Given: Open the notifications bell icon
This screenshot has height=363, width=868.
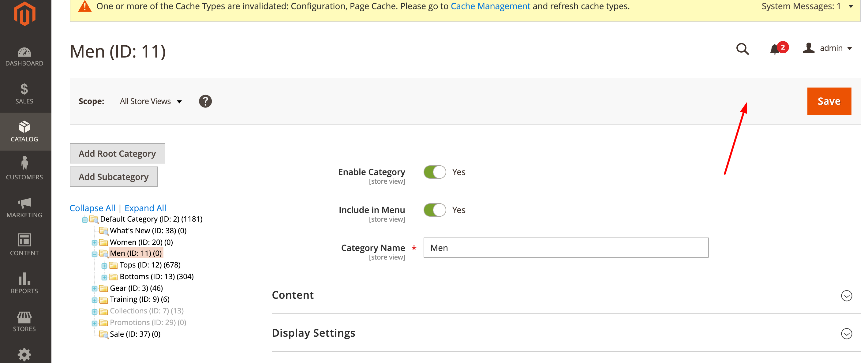Looking at the screenshot, I should tap(775, 49).
